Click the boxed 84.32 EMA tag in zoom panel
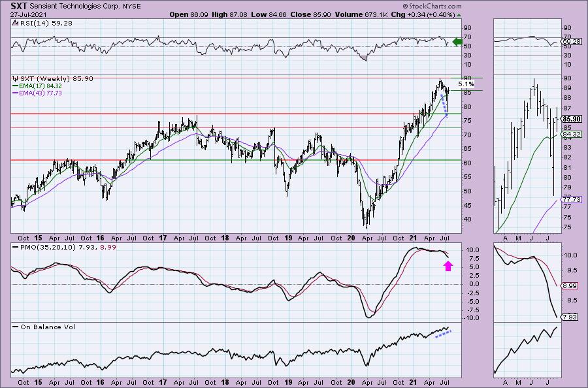The height and width of the screenshot is (388, 588). (572, 135)
